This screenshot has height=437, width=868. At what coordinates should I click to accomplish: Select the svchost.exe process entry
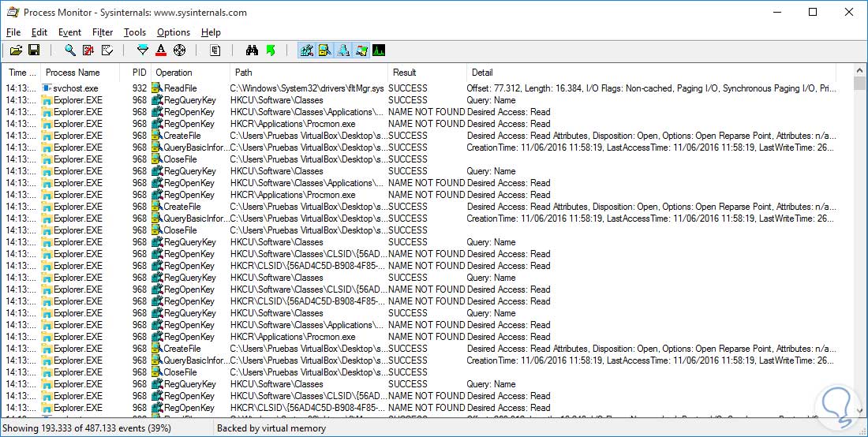[76, 88]
